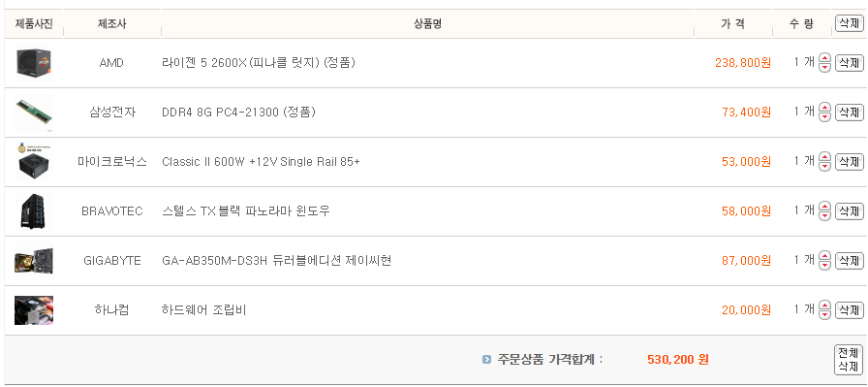Screen dimensions: 868x387
Task: Decrease quantity of 스텔스 TX case
Action: pyautogui.click(x=824, y=215)
